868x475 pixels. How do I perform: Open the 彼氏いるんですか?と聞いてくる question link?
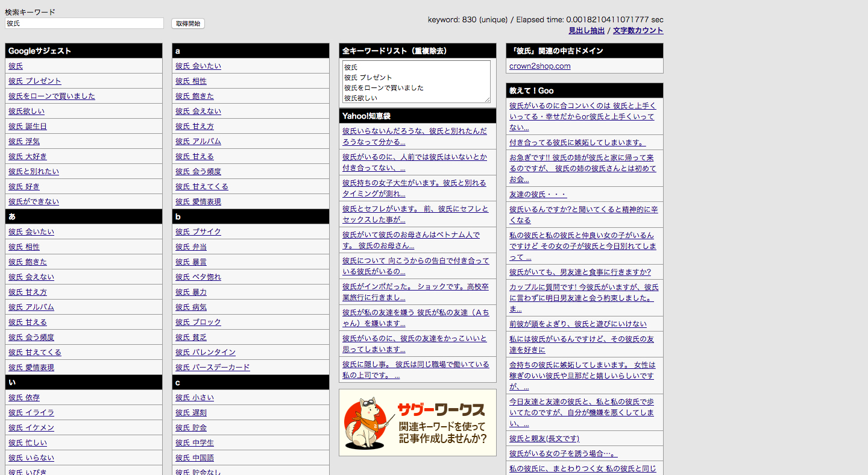coord(583,215)
